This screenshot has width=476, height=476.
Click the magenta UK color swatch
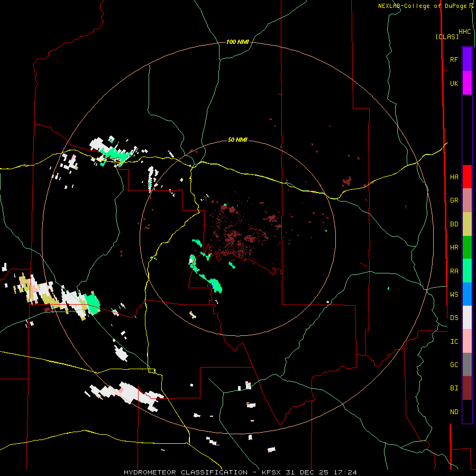coord(467,83)
